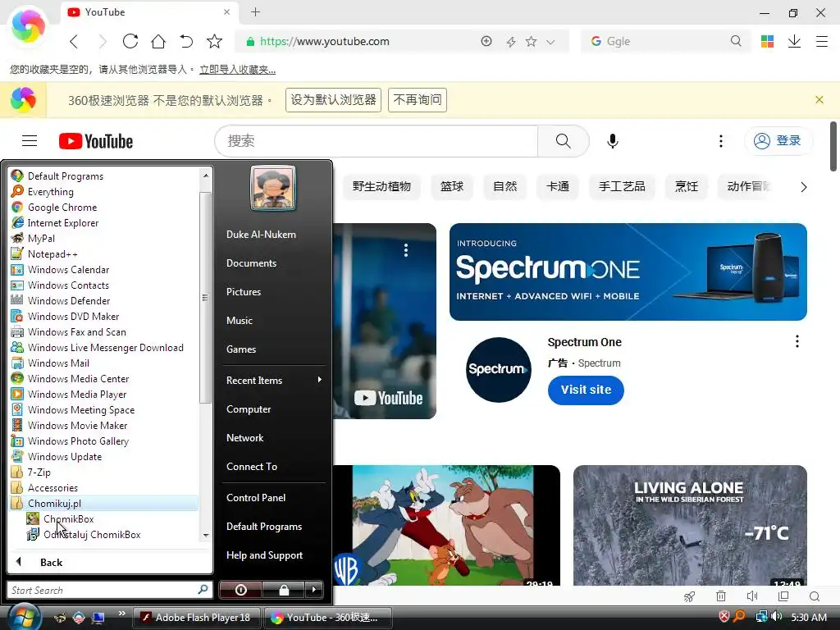Dismiss the default browser notification bar
The width and height of the screenshot is (840, 630).
[819, 99]
